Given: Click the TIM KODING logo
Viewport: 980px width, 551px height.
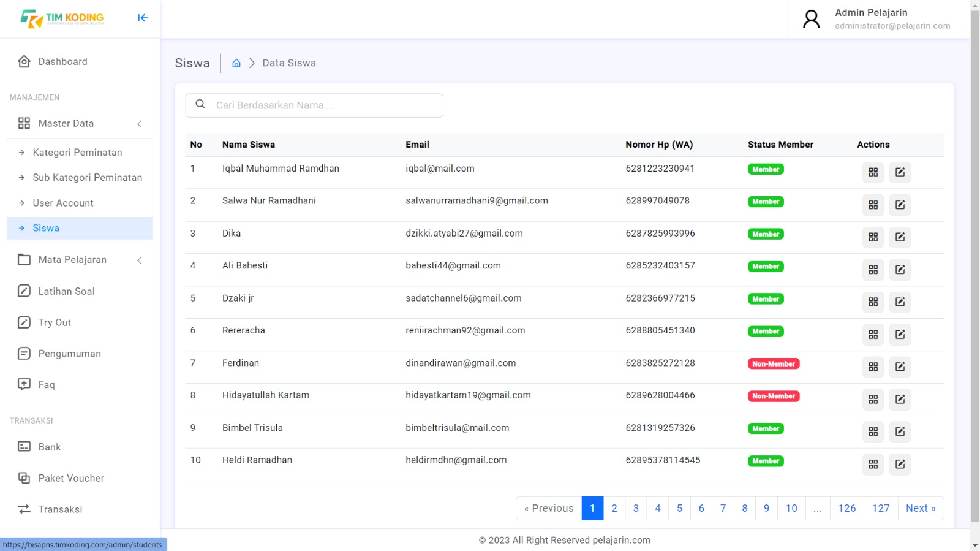Looking at the screenshot, I should pos(62,18).
